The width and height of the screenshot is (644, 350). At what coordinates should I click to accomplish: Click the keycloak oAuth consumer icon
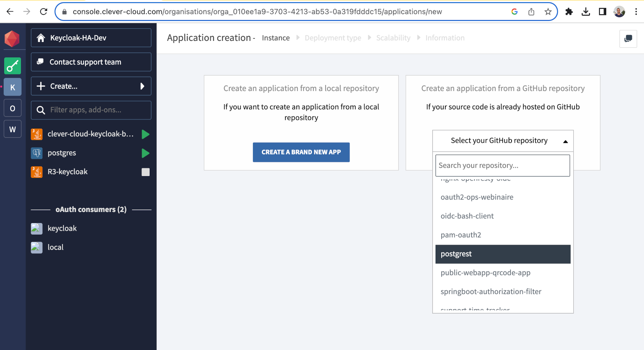click(x=37, y=229)
